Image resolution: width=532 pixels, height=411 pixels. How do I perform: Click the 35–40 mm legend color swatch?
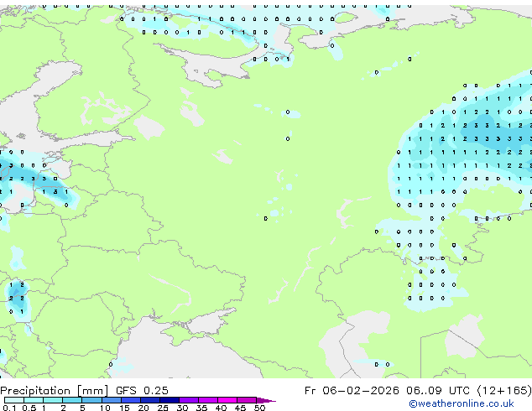coord(207,400)
